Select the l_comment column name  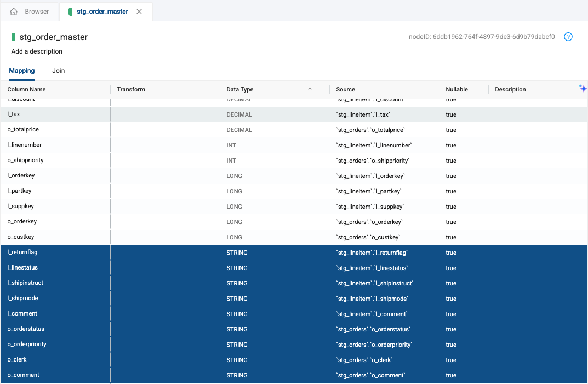(22, 314)
